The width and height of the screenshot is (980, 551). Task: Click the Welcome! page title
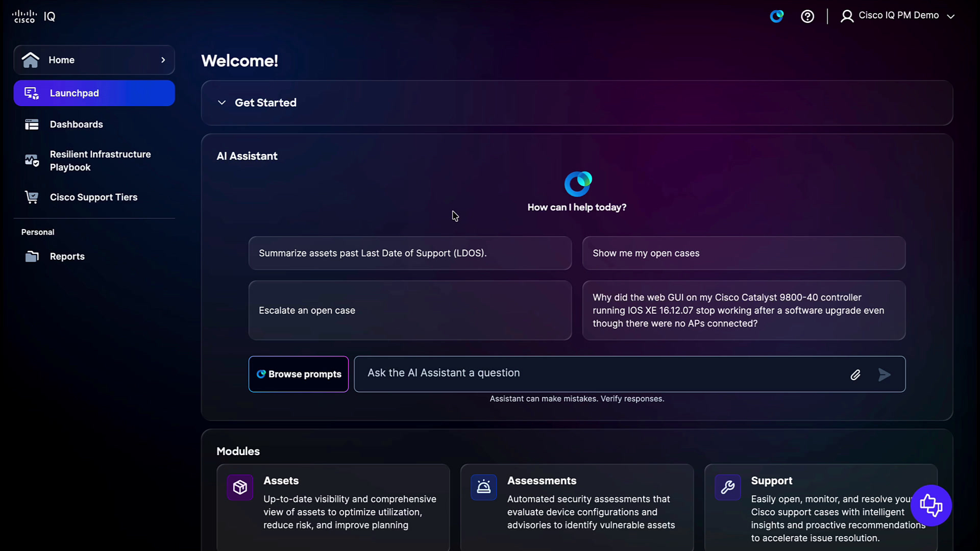pyautogui.click(x=239, y=61)
